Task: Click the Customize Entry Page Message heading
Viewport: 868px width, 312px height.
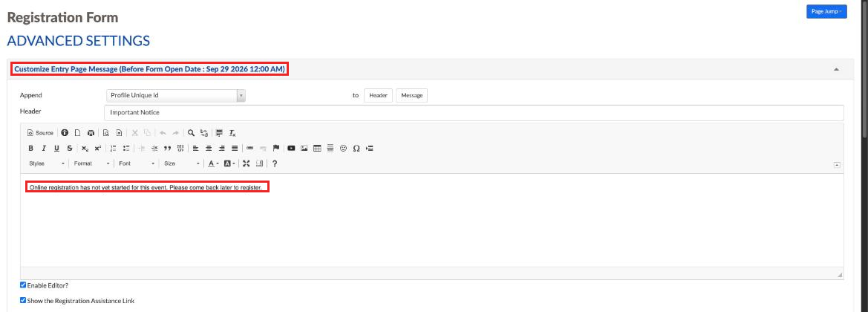Action: [149, 69]
